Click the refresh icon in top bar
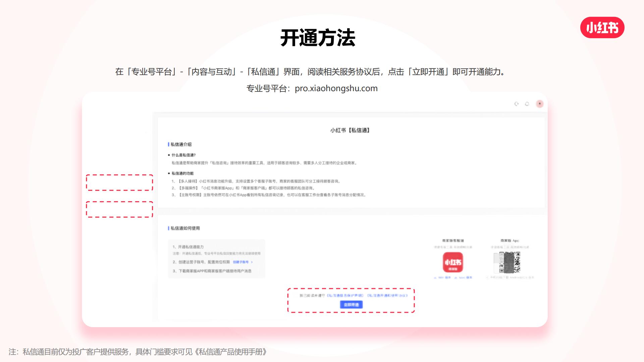 pyautogui.click(x=517, y=104)
